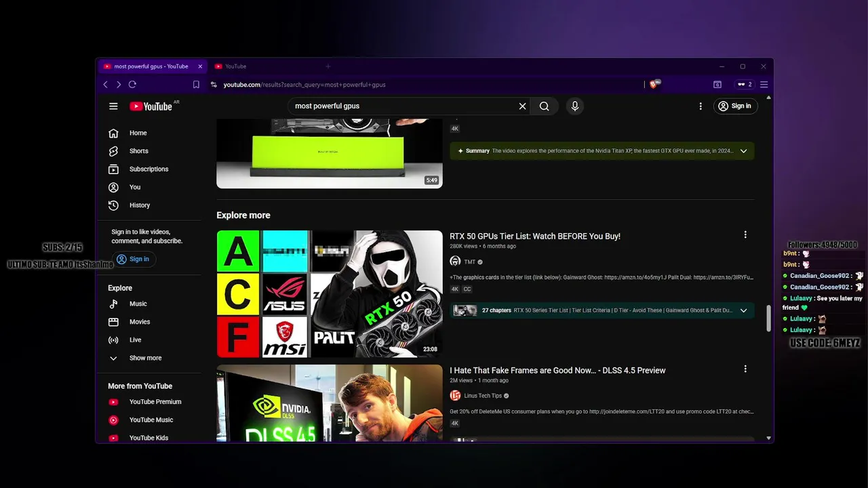
Task: Click chapter thumbnail in 27 chapters row
Action: [x=465, y=310]
